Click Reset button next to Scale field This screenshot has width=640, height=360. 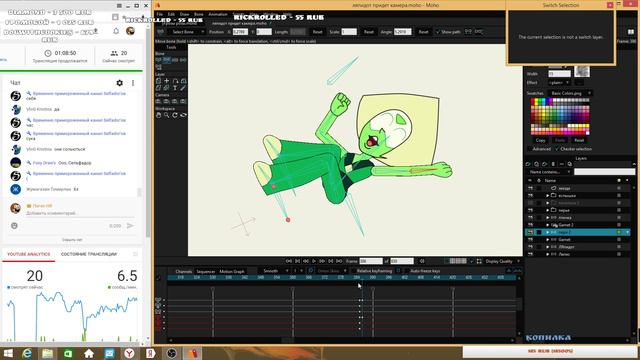[369, 31]
